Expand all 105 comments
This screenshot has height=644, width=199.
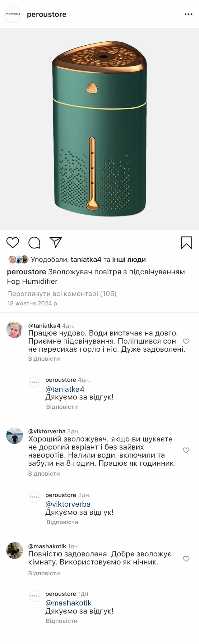point(62,294)
